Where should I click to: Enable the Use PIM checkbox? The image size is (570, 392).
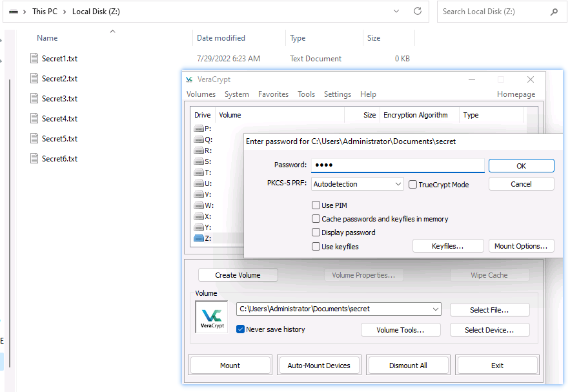pyautogui.click(x=316, y=205)
